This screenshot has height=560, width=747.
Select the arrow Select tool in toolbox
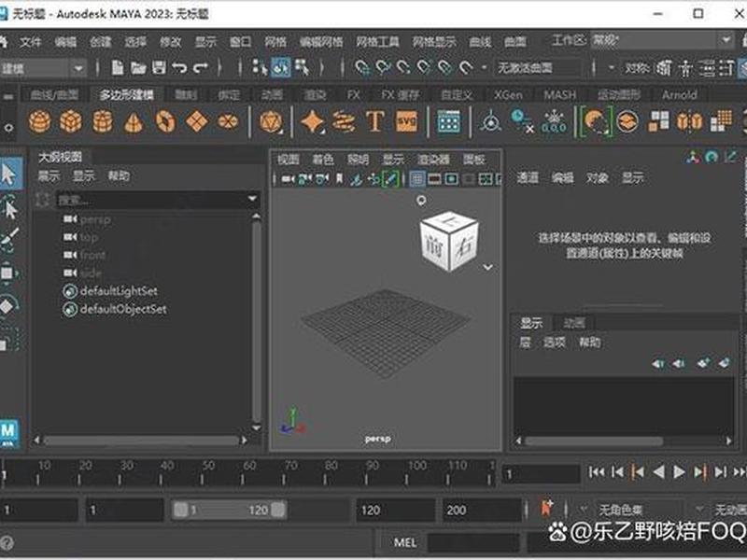9,175
